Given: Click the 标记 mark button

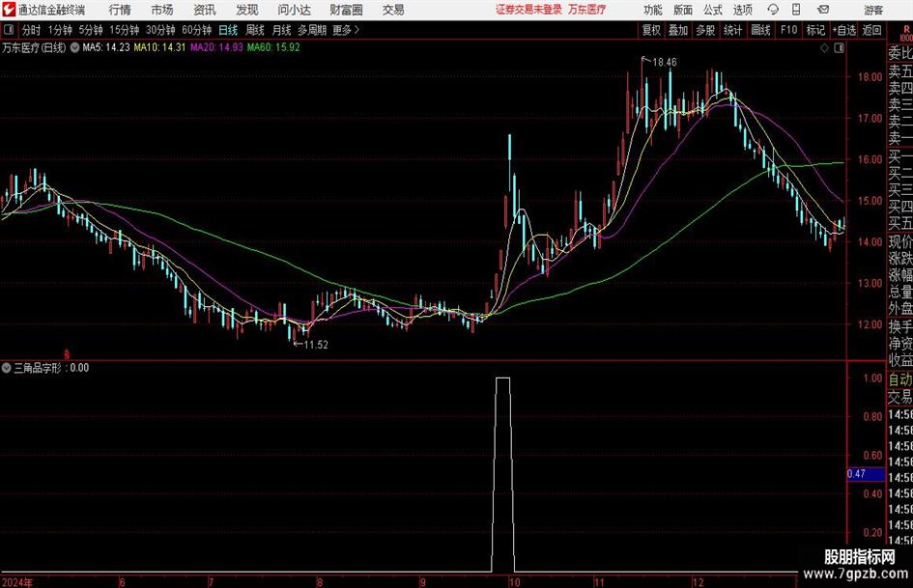Looking at the screenshot, I should pyautogui.click(x=815, y=30).
